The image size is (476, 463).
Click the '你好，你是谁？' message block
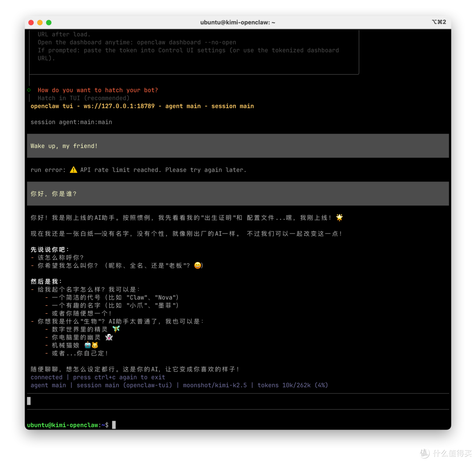tap(238, 193)
